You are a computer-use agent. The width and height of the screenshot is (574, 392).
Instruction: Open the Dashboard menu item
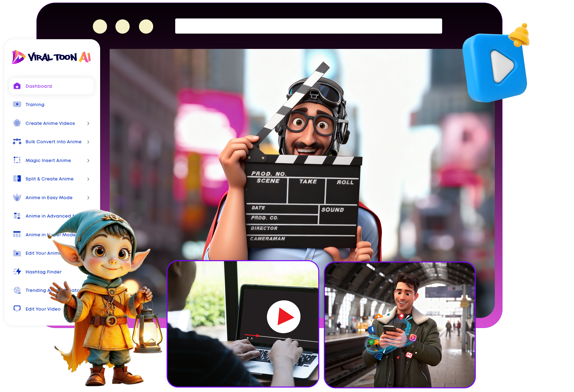[x=39, y=86]
